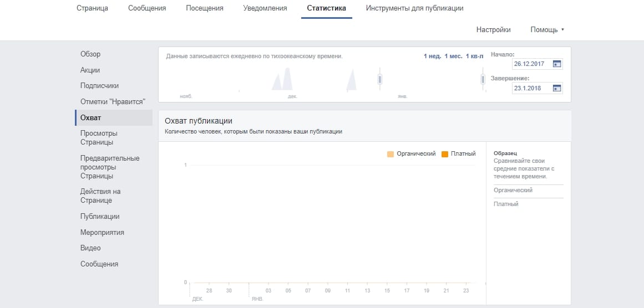The width and height of the screenshot is (644, 308).
Task: Set range to 1 нед.
Action: (433, 56)
